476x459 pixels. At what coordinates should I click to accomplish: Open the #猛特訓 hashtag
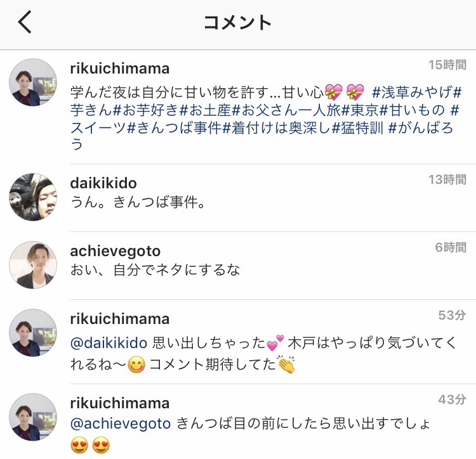(x=358, y=127)
